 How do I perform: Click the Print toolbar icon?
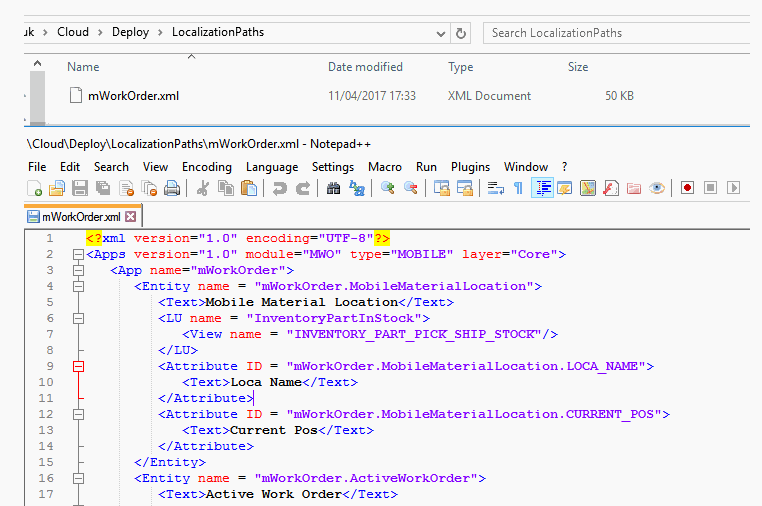coord(172,188)
